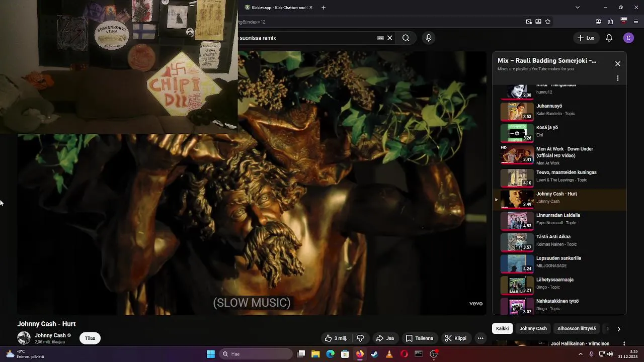
Task: Open File Explorer from the taskbar
Action: 315,354
